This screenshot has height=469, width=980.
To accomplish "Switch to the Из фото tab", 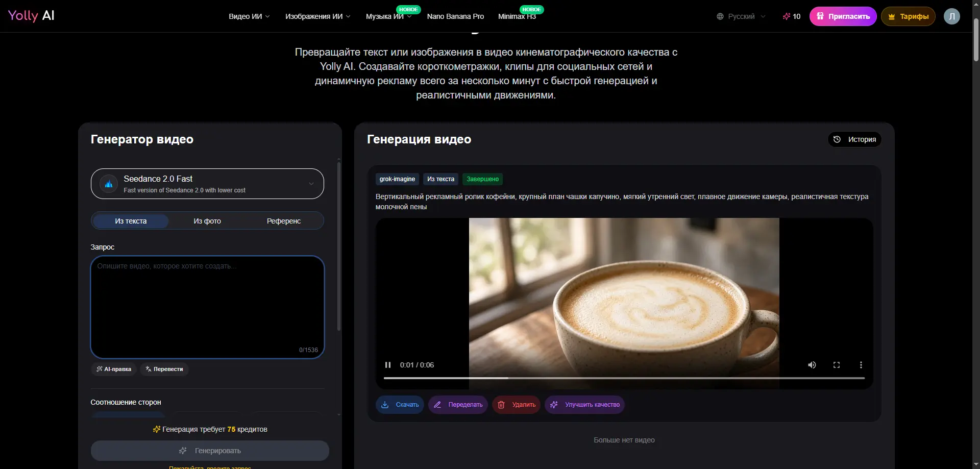I will tap(207, 221).
